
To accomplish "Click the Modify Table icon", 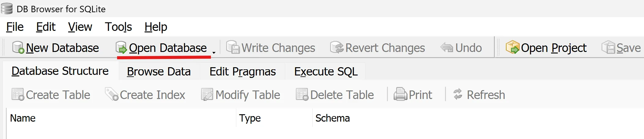I will click(x=207, y=94).
